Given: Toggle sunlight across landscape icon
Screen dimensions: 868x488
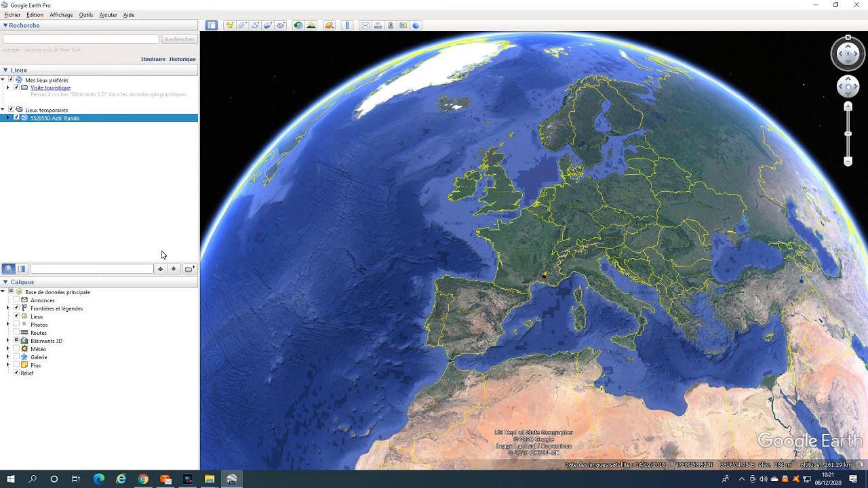Looking at the screenshot, I should coord(311,25).
